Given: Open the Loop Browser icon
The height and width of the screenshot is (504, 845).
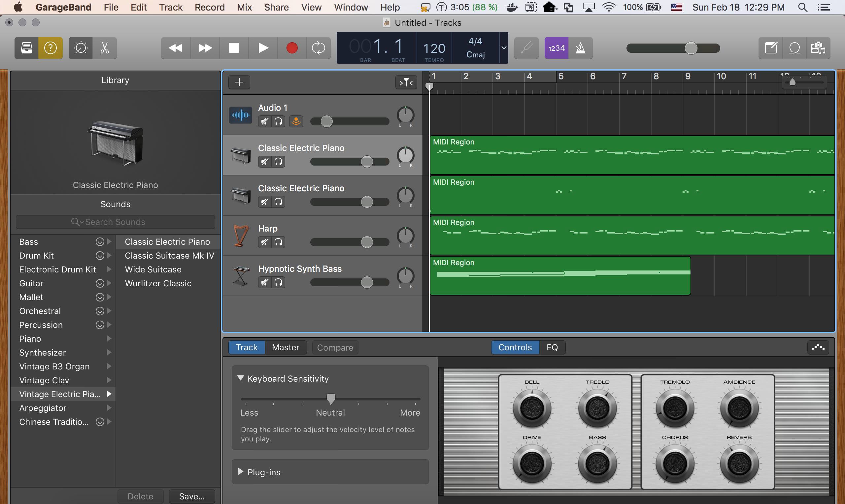Looking at the screenshot, I should [x=794, y=48].
